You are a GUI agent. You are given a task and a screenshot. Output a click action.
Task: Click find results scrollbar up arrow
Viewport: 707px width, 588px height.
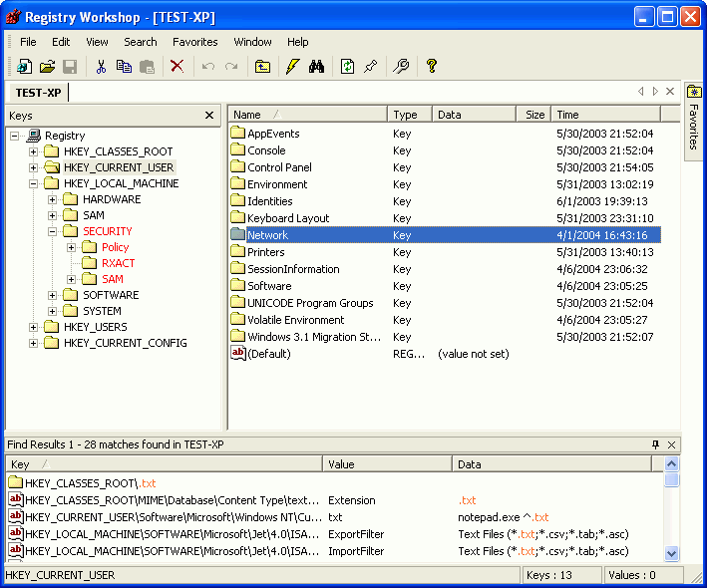coord(671,463)
